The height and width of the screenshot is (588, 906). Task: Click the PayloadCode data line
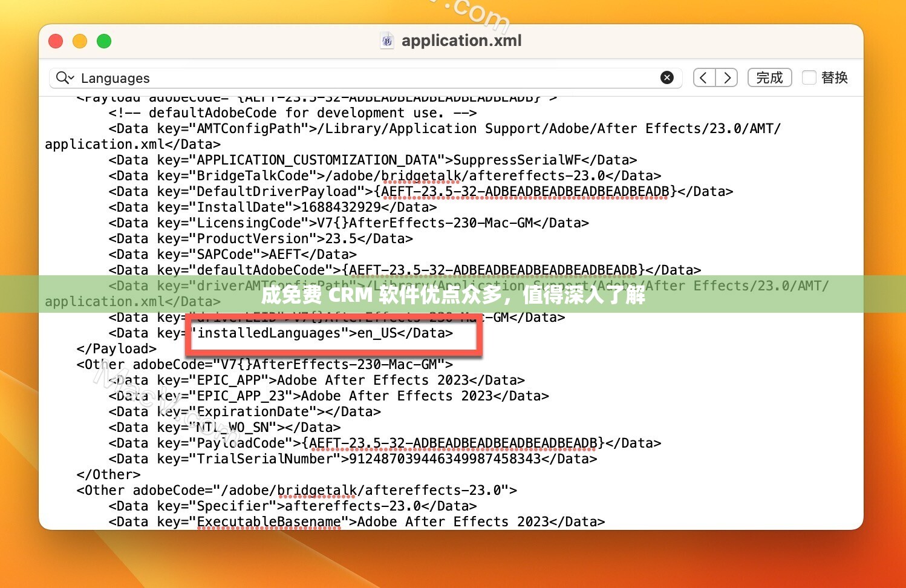385,443
